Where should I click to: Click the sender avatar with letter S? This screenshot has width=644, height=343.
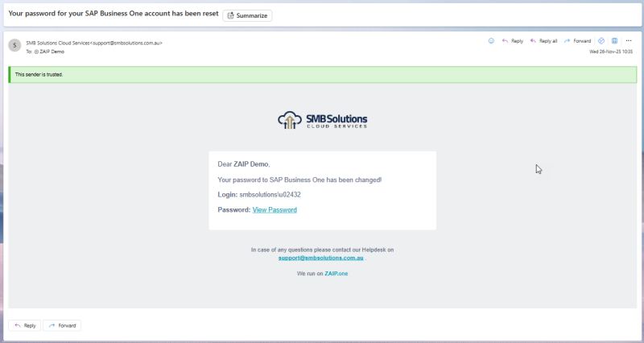(14, 45)
